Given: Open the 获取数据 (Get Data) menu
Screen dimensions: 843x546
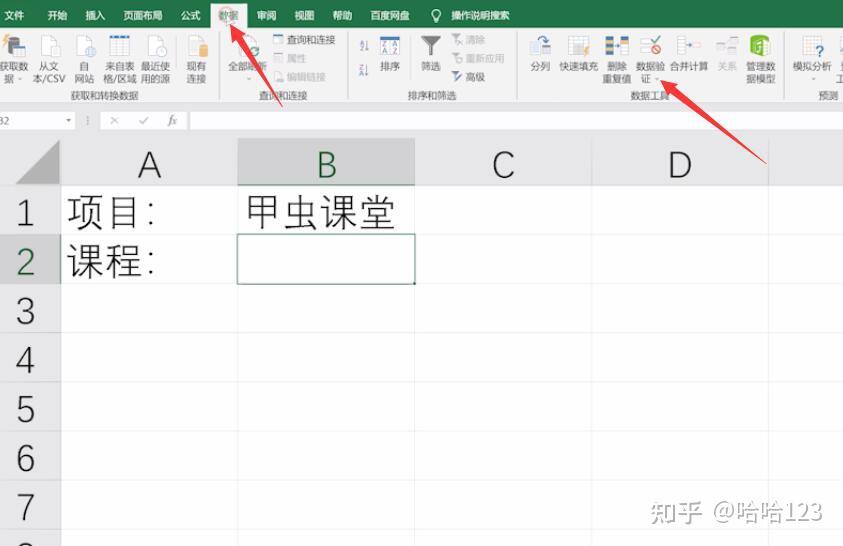Looking at the screenshot, I should (13, 59).
